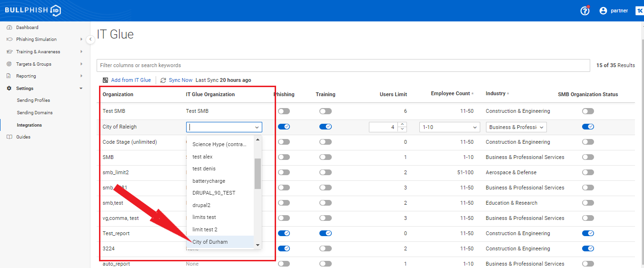Click Code Stage (unlimited) organization cell

click(130, 142)
